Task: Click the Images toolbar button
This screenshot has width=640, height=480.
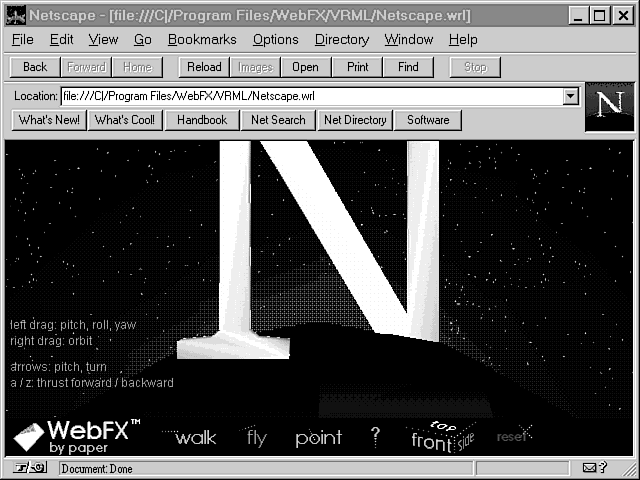Action: tap(255, 67)
